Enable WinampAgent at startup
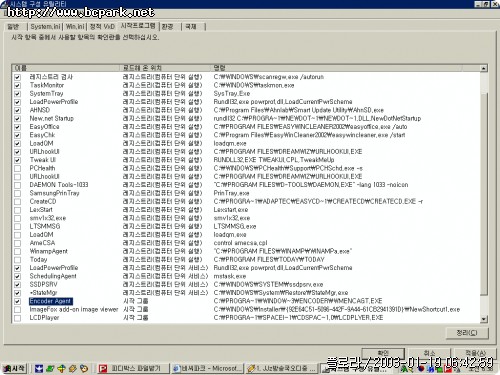 click(x=17, y=252)
